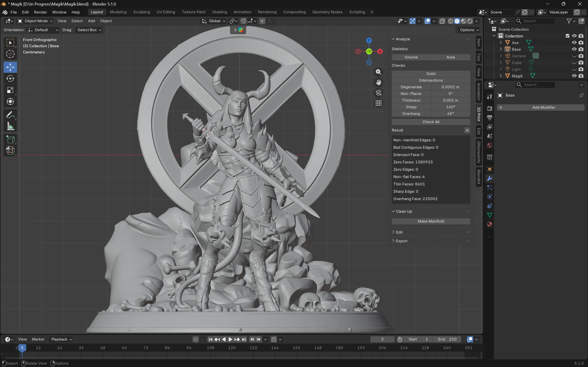Collapse the Analyze panel
Image resolution: width=588 pixels, height=367 pixels.
click(x=401, y=39)
